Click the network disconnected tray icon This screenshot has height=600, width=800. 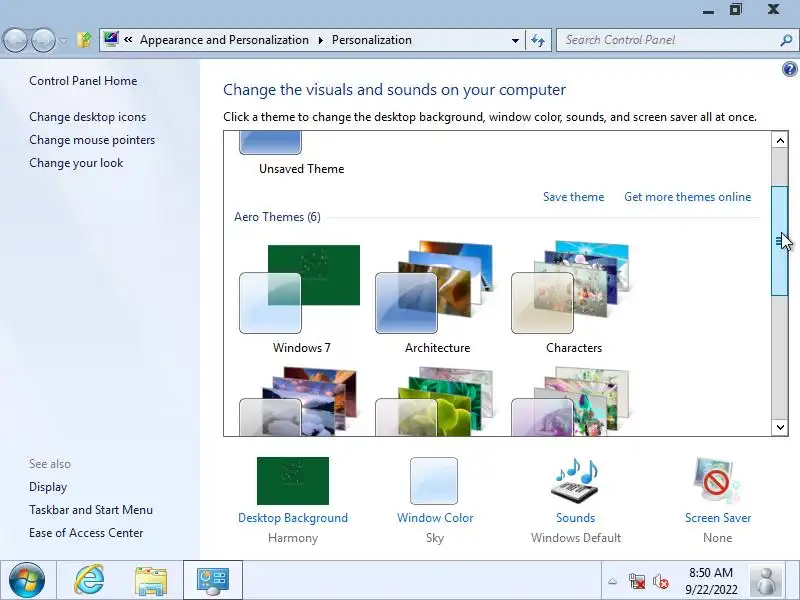(x=637, y=581)
